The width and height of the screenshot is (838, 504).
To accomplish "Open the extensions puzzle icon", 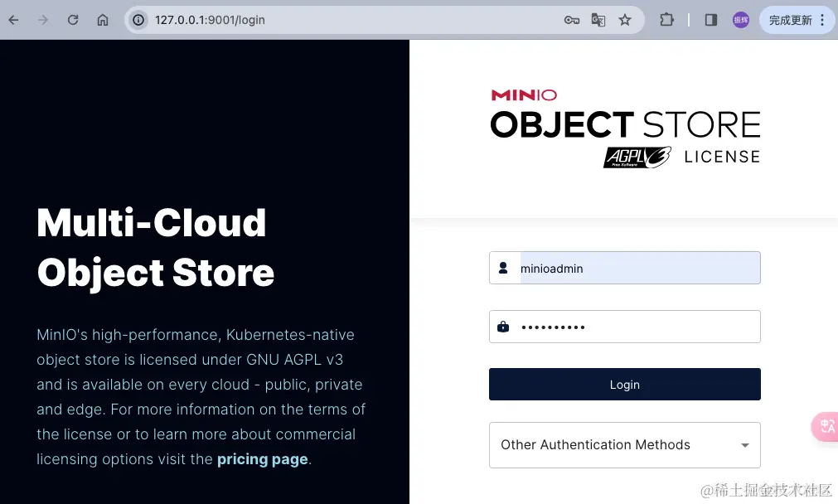I will point(666,21).
